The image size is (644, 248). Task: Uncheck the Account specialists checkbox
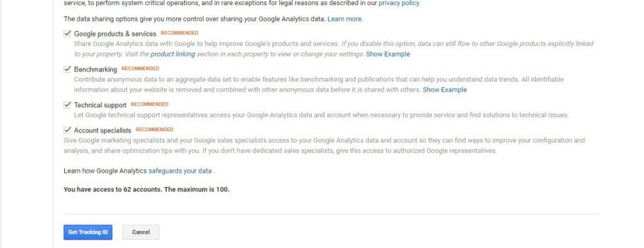click(x=67, y=130)
